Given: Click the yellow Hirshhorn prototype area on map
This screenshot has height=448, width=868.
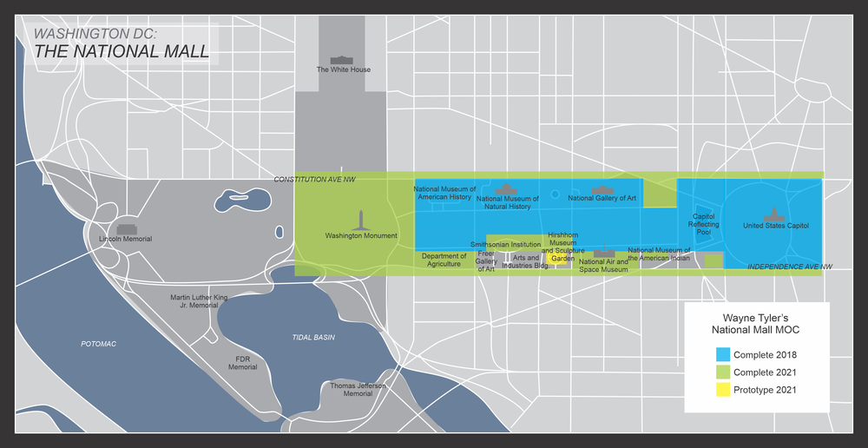Looking at the screenshot, I should pos(557,259).
